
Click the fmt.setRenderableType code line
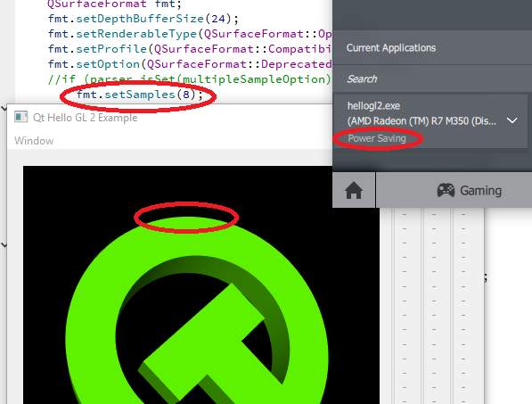(190, 34)
